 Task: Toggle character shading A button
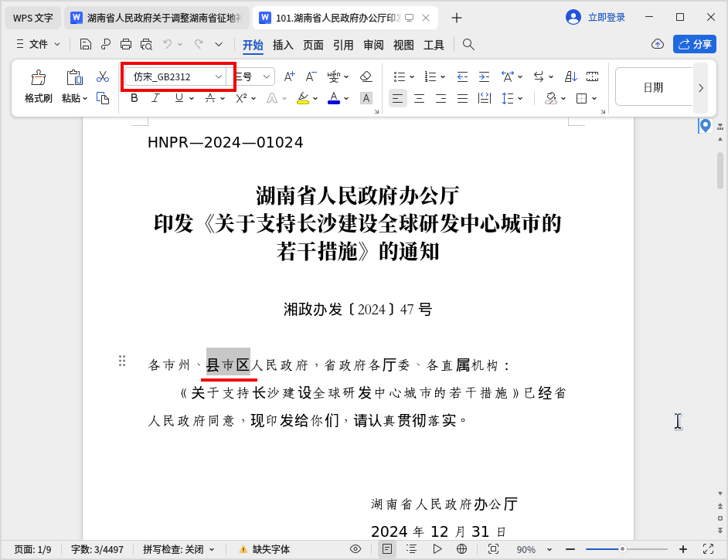coord(366,98)
